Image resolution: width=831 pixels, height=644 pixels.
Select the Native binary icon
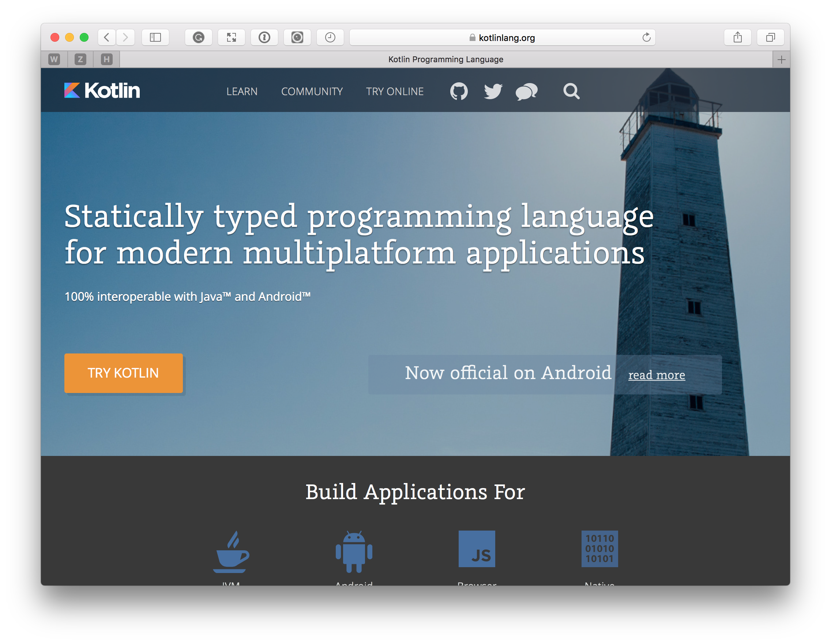(600, 548)
